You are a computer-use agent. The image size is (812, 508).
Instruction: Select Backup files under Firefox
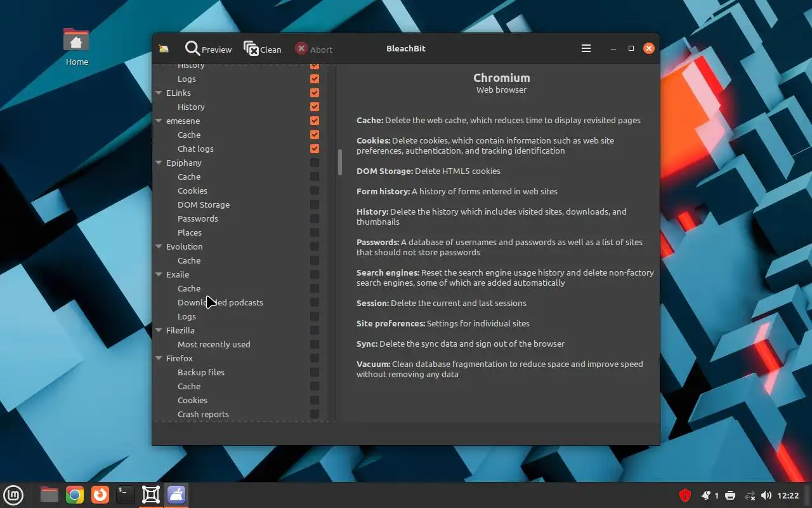(201, 372)
